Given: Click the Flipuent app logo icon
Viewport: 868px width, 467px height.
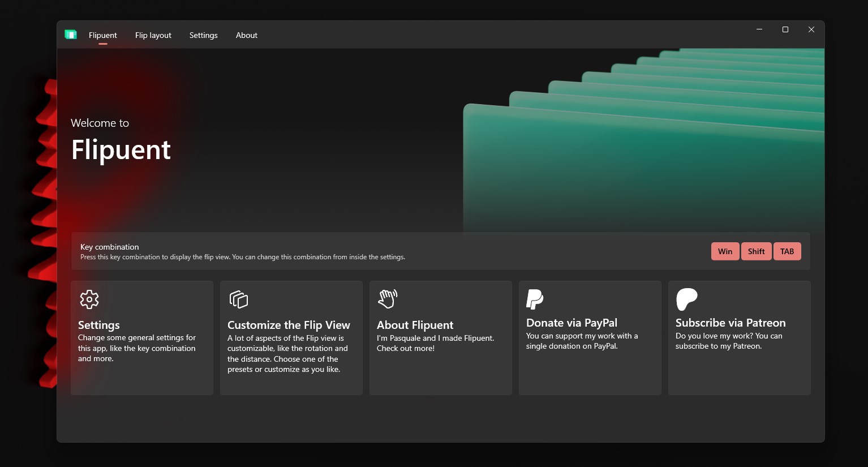Looking at the screenshot, I should [71, 35].
